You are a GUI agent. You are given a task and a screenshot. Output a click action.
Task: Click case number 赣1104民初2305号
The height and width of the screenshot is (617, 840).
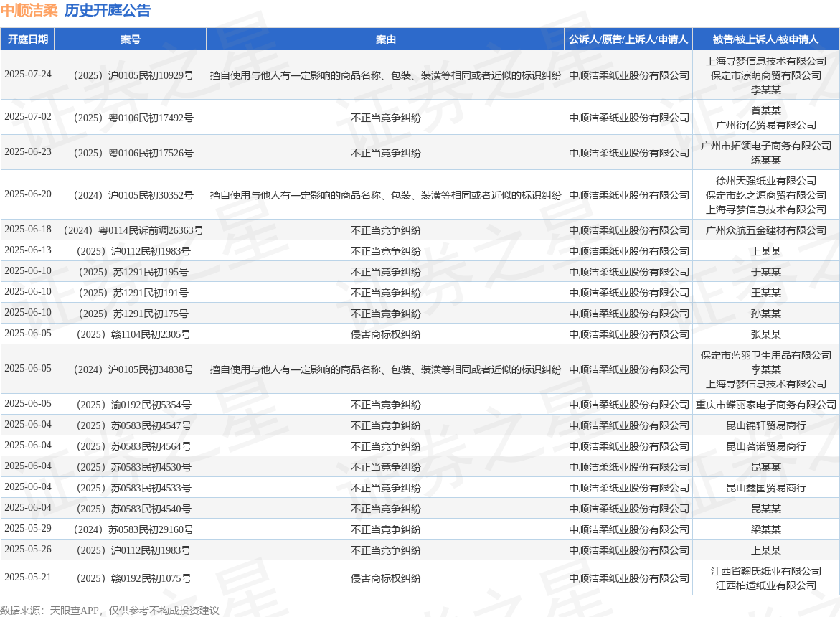point(133,335)
